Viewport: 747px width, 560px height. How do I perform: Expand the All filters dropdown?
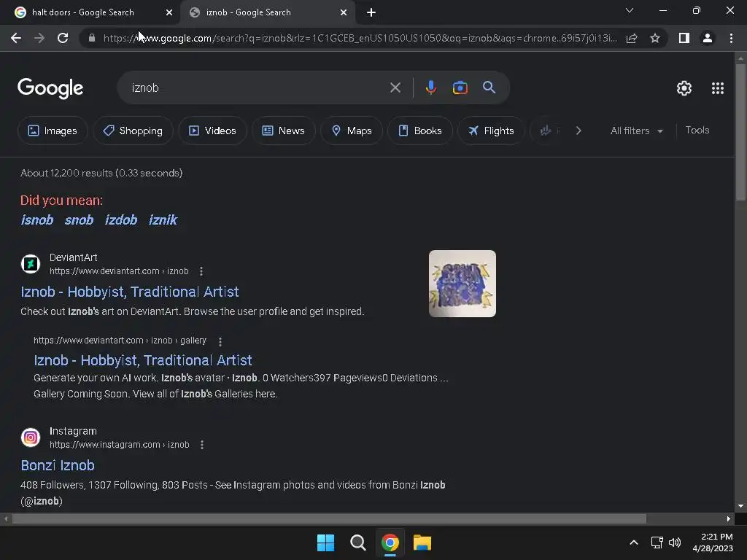pyautogui.click(x=636, y=131)
